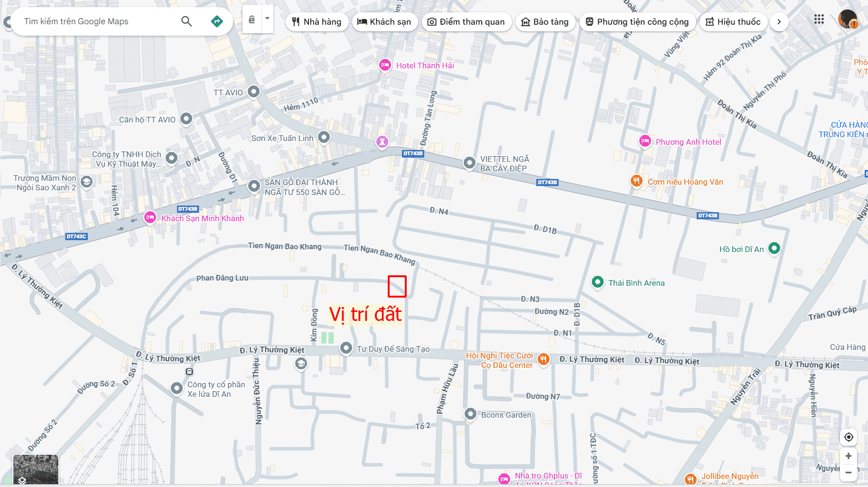Click the Hiệu thuốc filter button
Viewport: 868px width, 487px height.
click(x=733, y=21)
